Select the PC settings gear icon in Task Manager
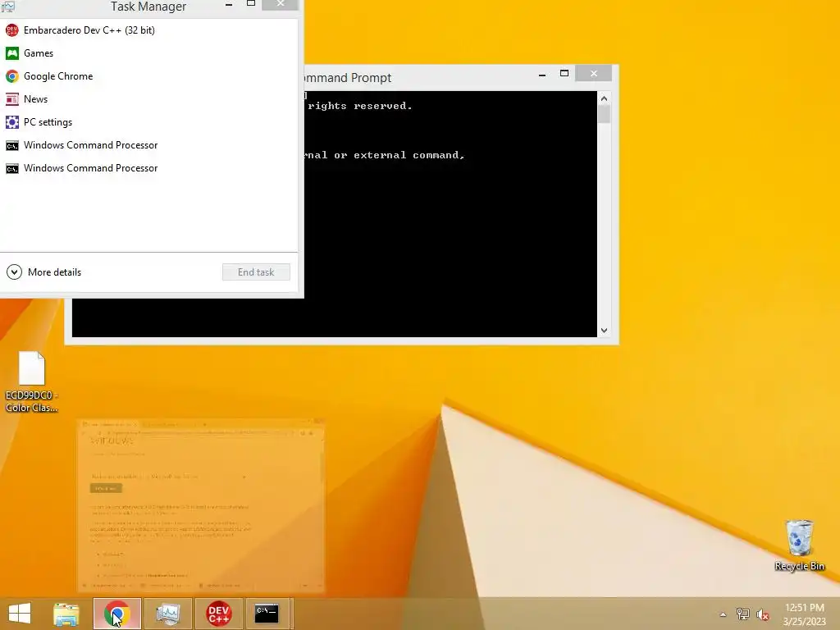The image size is (840, 630). point(11,122)
